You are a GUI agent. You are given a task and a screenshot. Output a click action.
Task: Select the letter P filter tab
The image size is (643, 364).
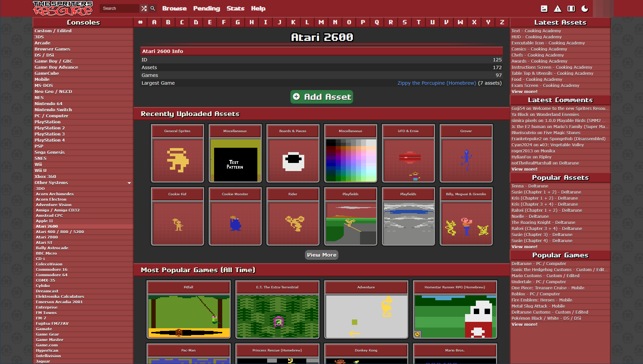click(x=363, y=22)
